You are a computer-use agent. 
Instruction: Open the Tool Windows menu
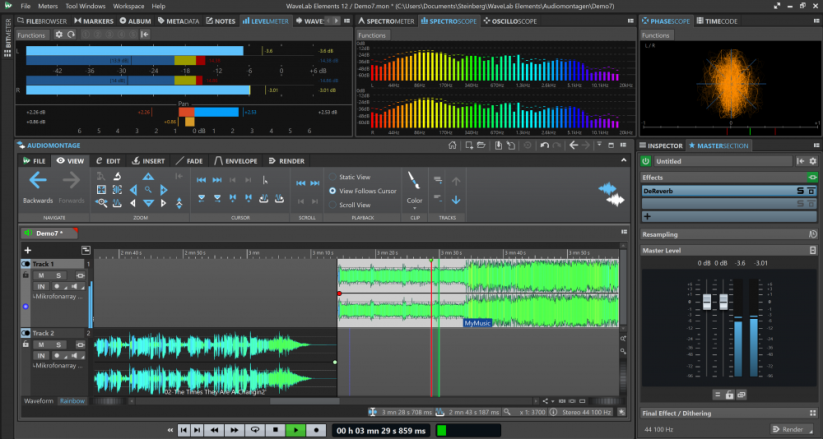[x=85, y=6]
